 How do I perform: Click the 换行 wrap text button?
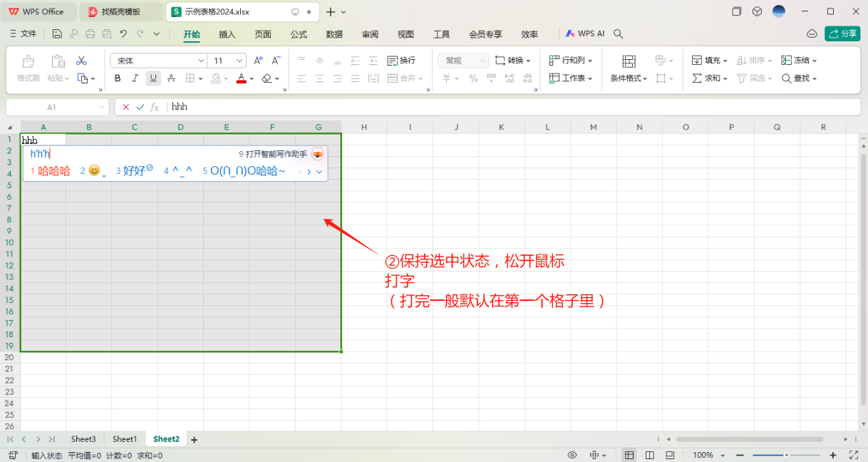(401, 61)
